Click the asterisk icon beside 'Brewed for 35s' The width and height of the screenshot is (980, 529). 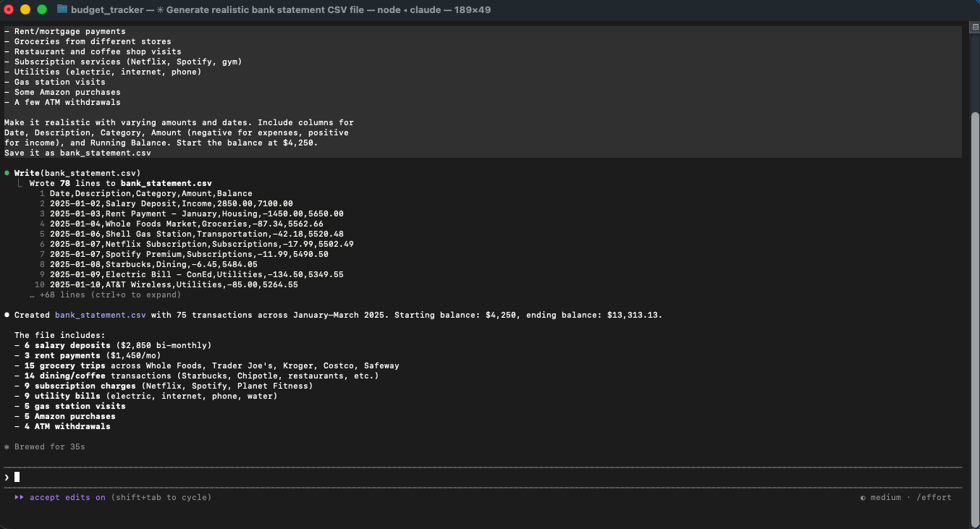coord(7,447)
